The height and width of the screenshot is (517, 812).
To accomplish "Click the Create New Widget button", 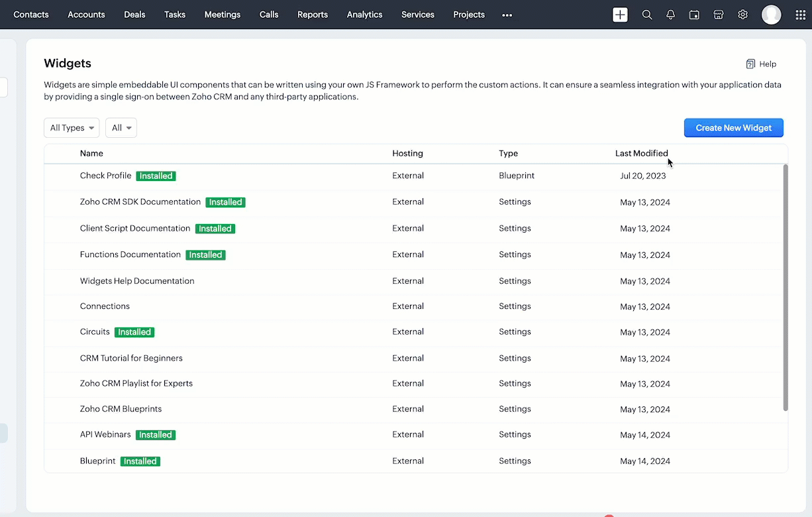I will [x=734, y=128].
